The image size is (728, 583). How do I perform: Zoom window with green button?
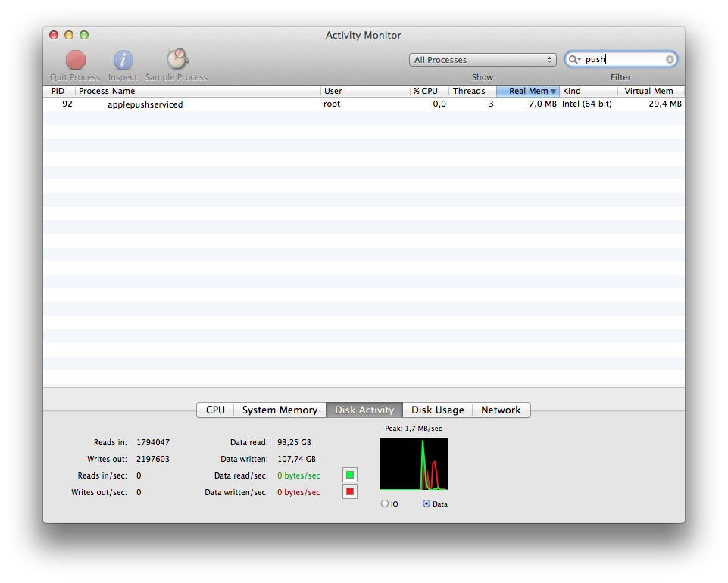(84, 35)
